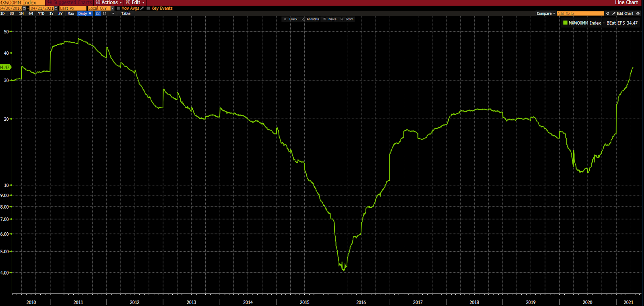Activate the Annotate drawing tool
Screen dimensions: 644x306
click(x=310, y=19)
